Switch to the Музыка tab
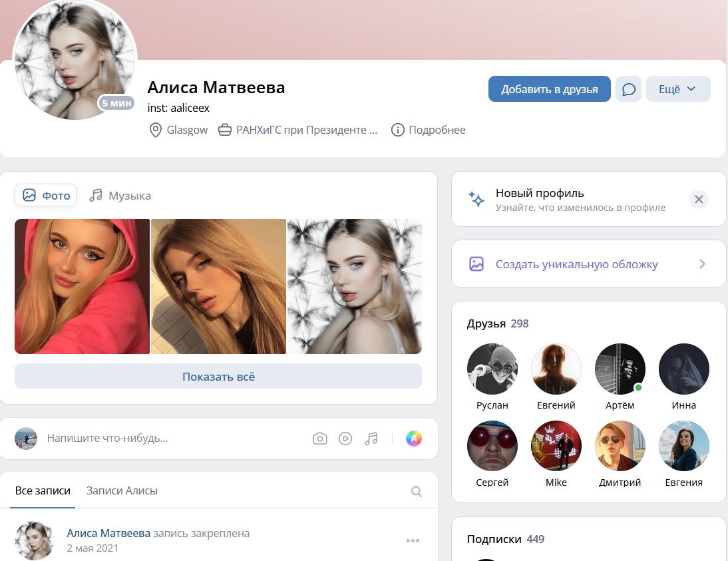The width and height of the screenshot is (728, 561). click(120, 196)
